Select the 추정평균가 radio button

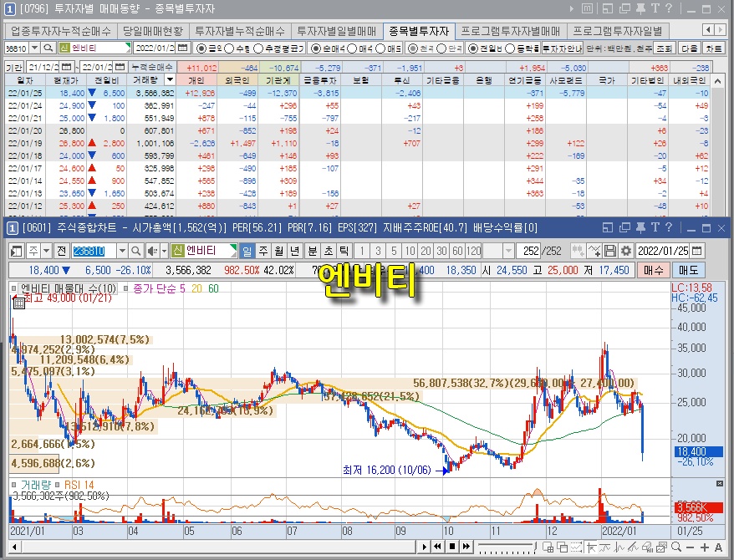(258, 48)
